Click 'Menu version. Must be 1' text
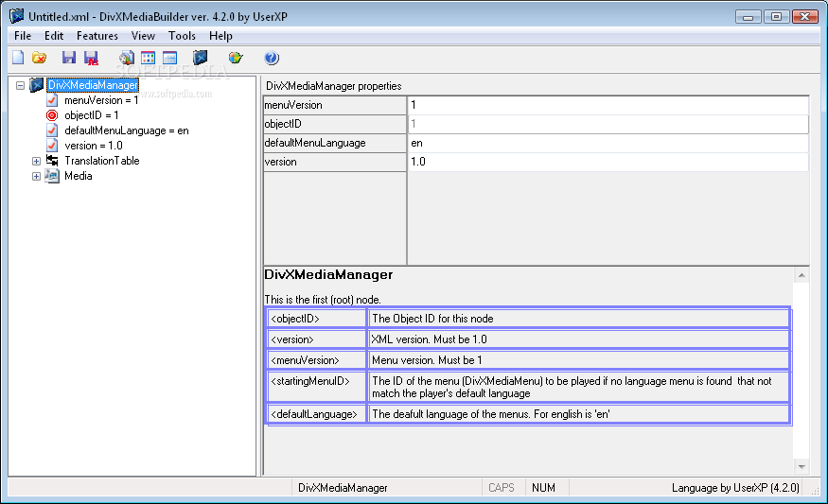828x504 pixels. click(x=427, y=360)
